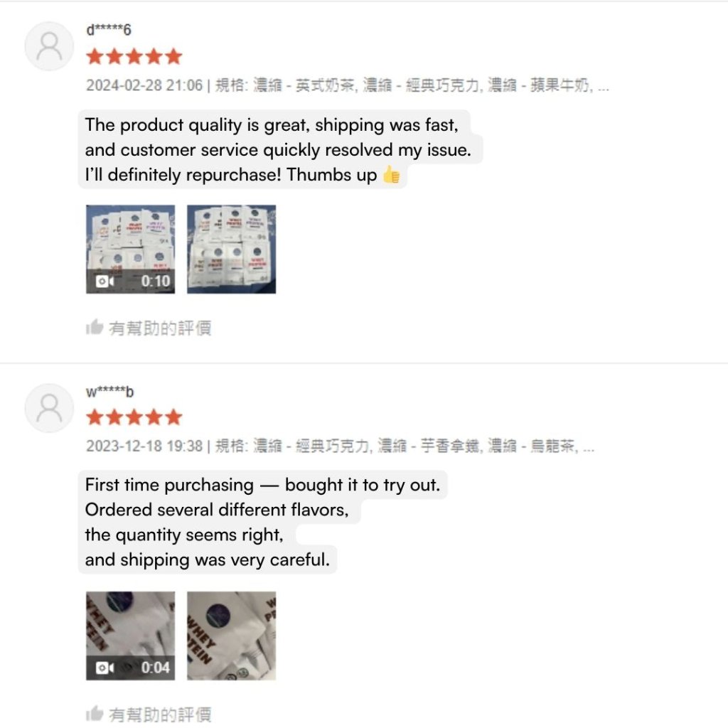Click the 2023-12-18 19:38 review timestamp
The image size is (728, 728).
coord(144,446)
